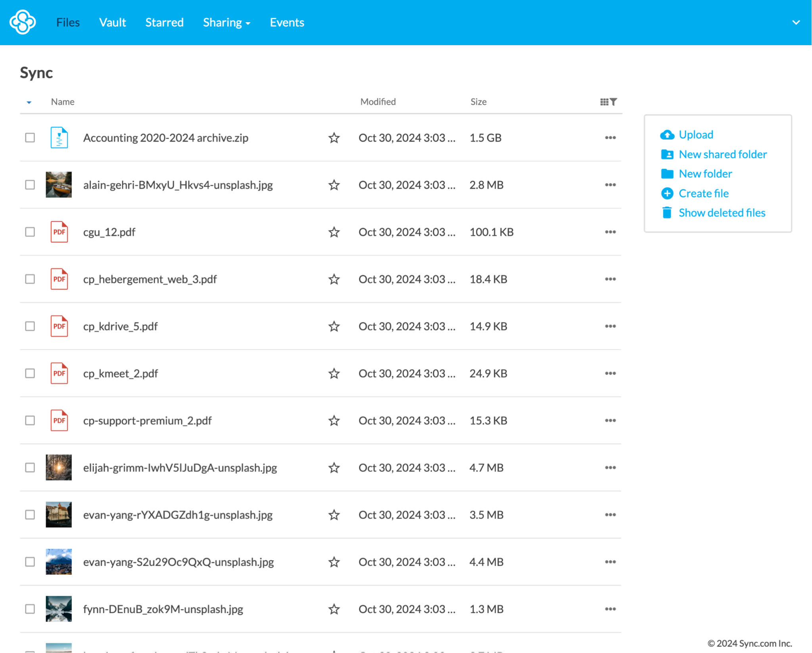Toggle the grid view and filter icon
Screen dimensions: 812x653
click(608, 102)
